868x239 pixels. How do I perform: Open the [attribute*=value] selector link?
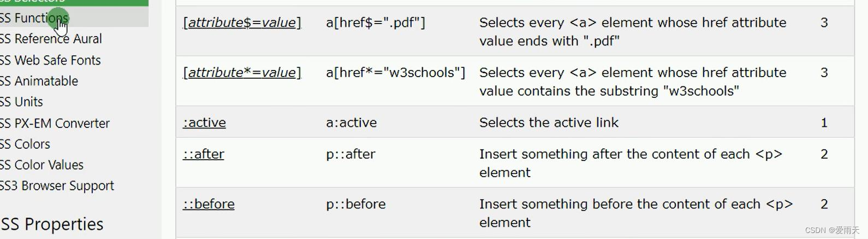(242, 73)
